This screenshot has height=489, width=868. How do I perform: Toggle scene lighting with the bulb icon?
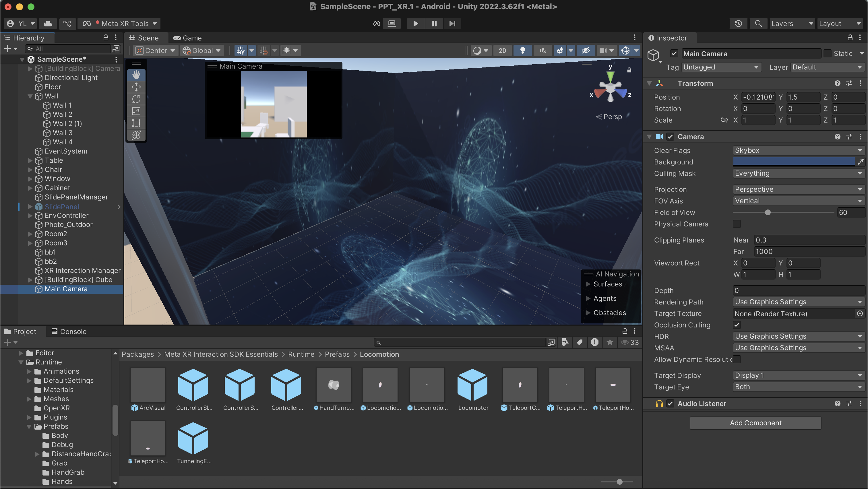click(x=522, y=51)
